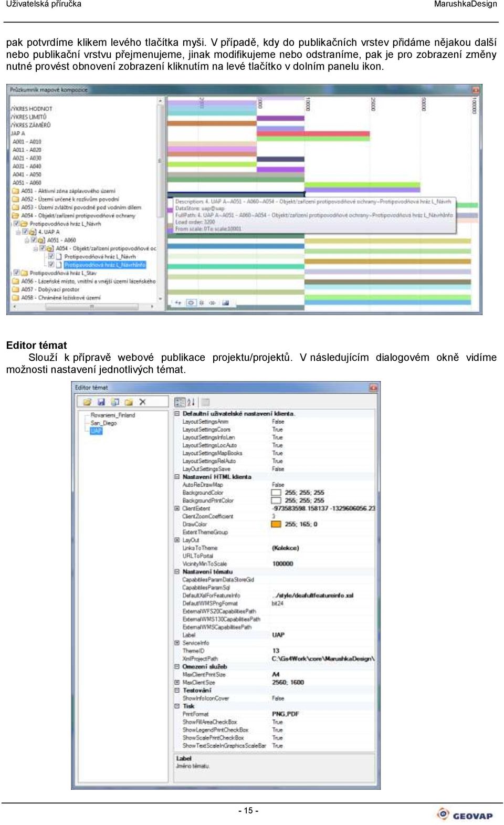Click the greyed Property Pages icon

coord(205,402)
